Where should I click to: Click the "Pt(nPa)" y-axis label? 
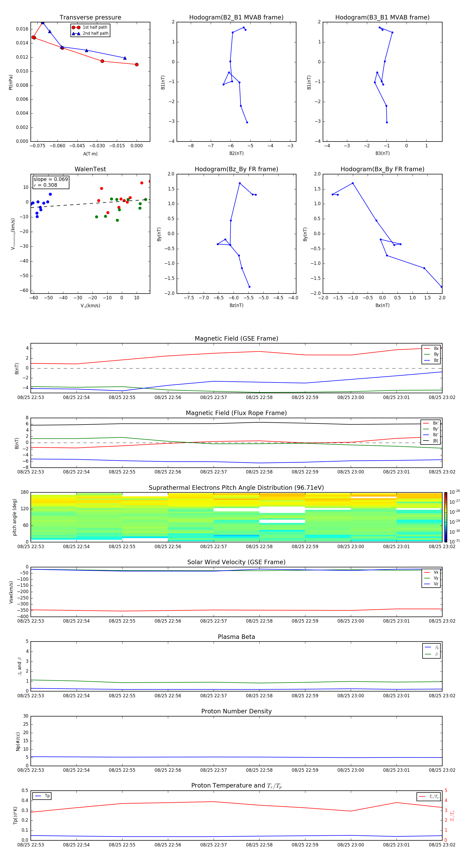(x=11, y=82)
